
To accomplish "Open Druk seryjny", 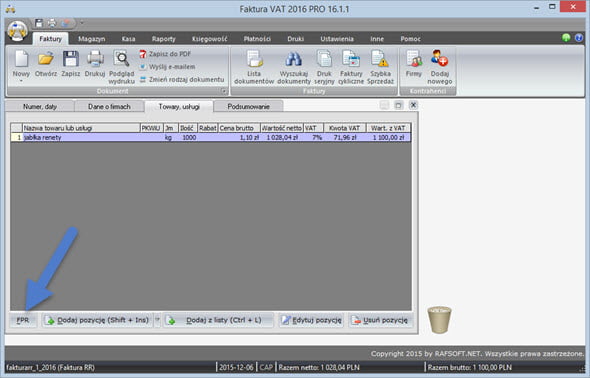I will click(324, 67).
